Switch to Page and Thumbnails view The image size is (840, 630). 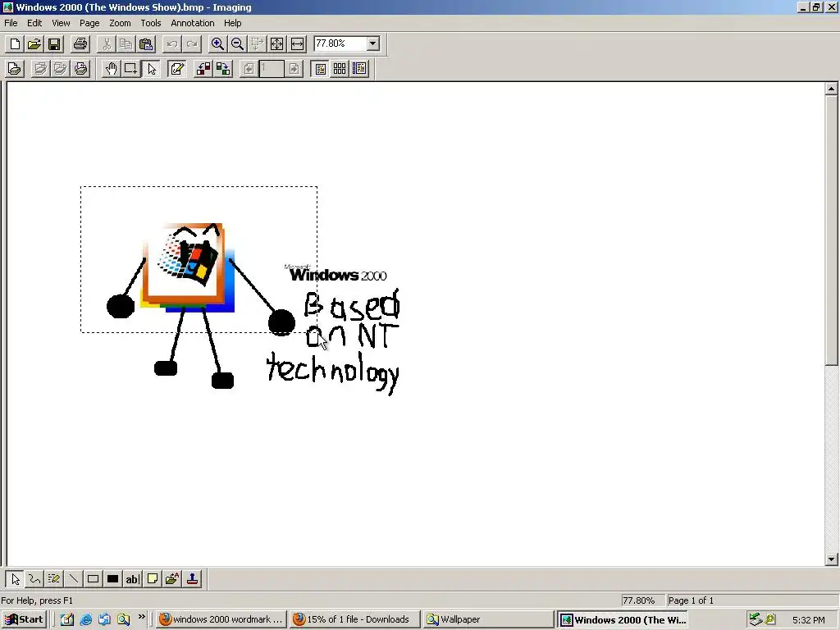(x=359, y=69)
